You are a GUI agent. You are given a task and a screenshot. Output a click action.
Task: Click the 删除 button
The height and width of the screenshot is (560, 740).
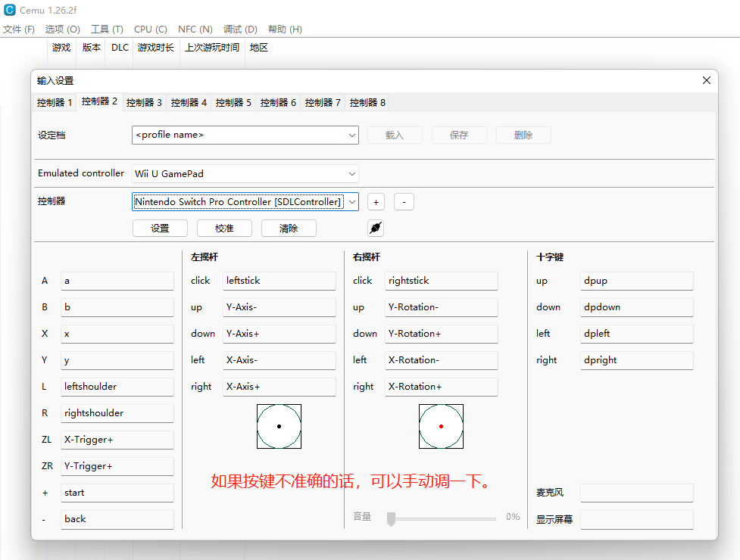click(x=523, y=134)
